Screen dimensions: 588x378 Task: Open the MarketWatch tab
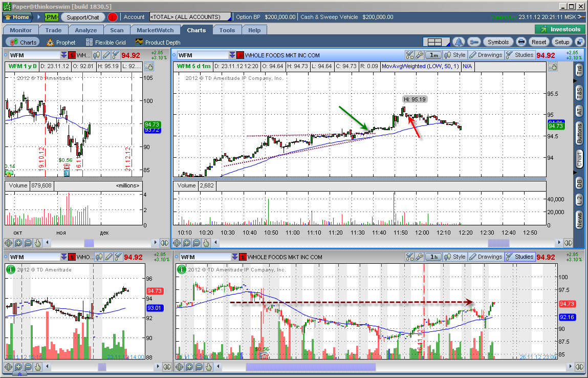pos(155,30)
